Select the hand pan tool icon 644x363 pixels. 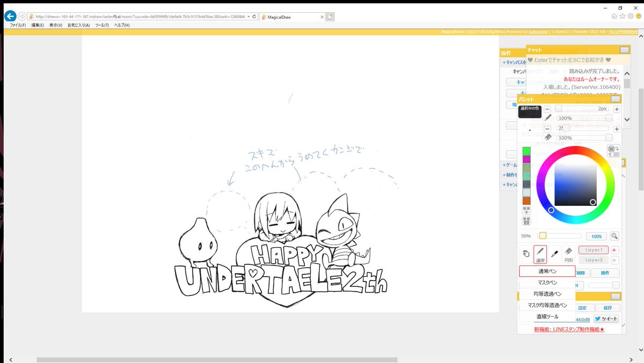[x=525, y=254]
